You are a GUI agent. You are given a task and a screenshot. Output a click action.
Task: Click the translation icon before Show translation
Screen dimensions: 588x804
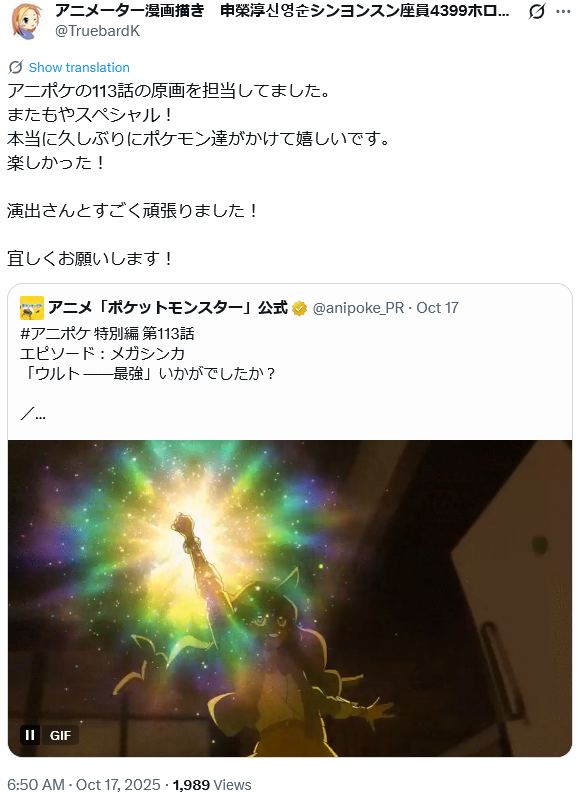pos(16,67)
